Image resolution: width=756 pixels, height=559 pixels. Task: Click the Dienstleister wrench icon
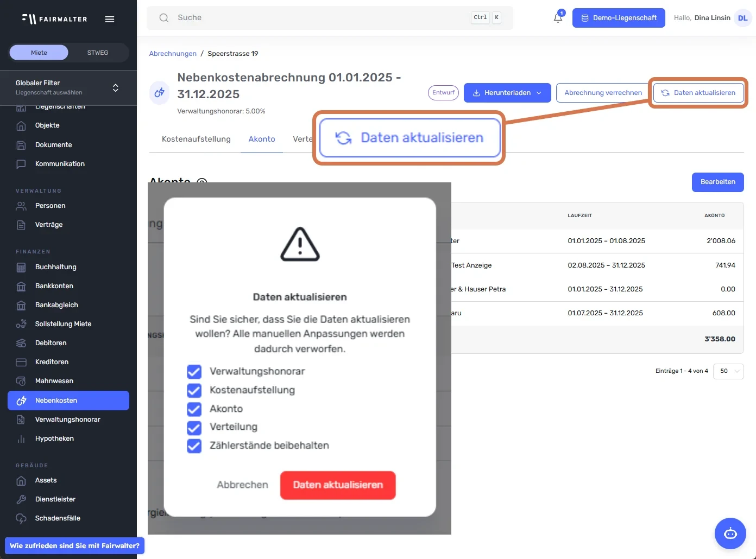[x=21, y=499]
